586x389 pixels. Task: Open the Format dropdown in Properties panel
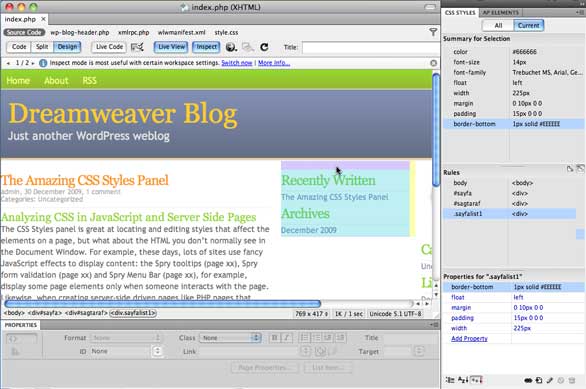coord(126,338)
